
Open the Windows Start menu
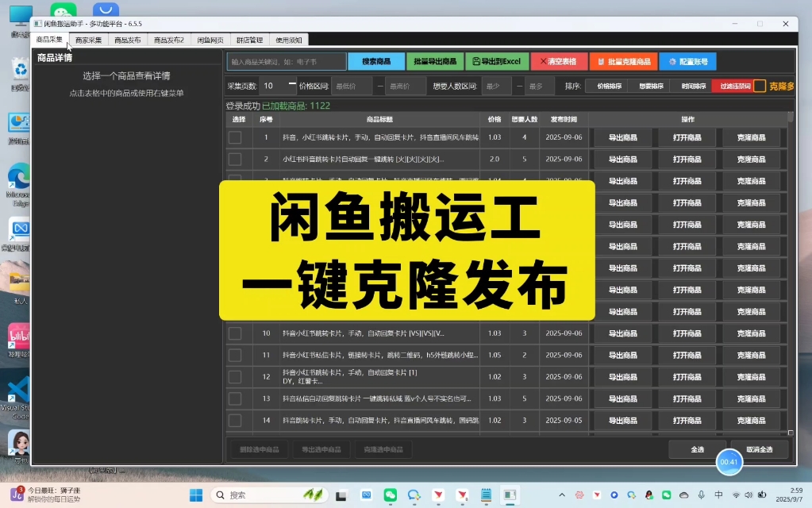click(196, 495)
